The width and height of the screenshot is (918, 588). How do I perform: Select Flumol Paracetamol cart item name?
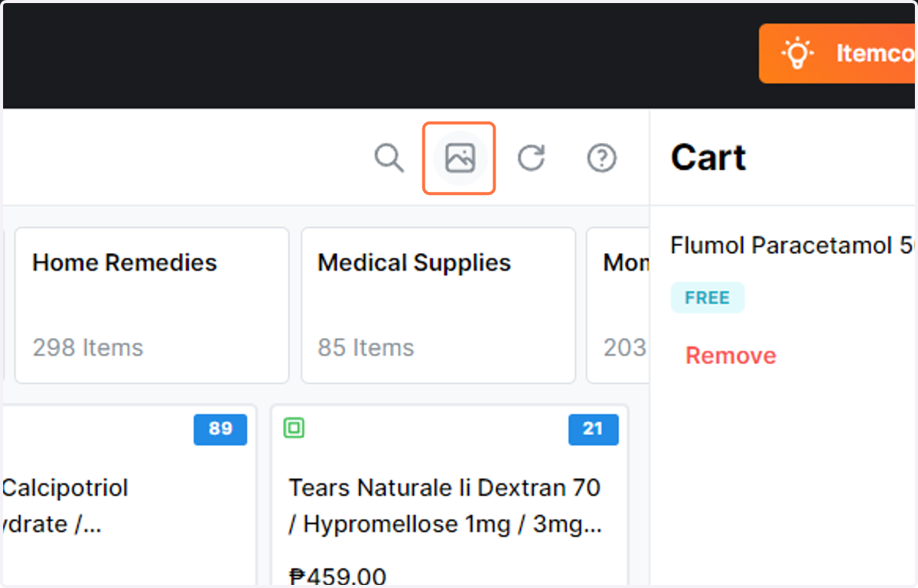point(793,245)
